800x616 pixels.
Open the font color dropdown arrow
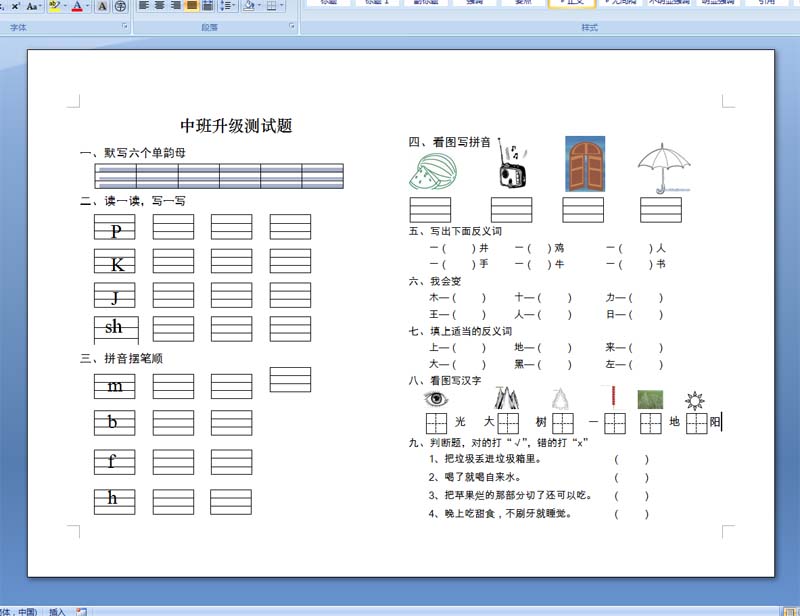88,6
